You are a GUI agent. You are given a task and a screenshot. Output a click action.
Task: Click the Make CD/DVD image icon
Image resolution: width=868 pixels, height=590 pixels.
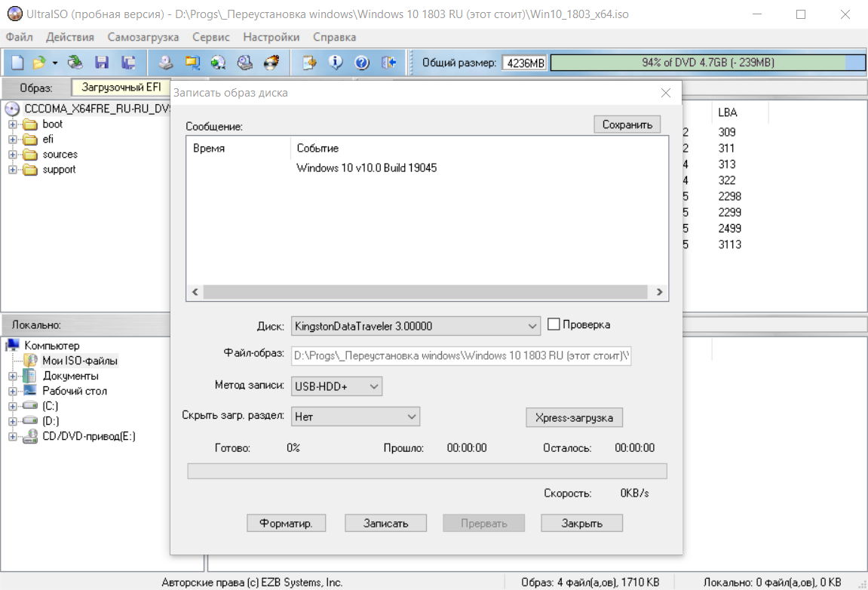[165, 63]
